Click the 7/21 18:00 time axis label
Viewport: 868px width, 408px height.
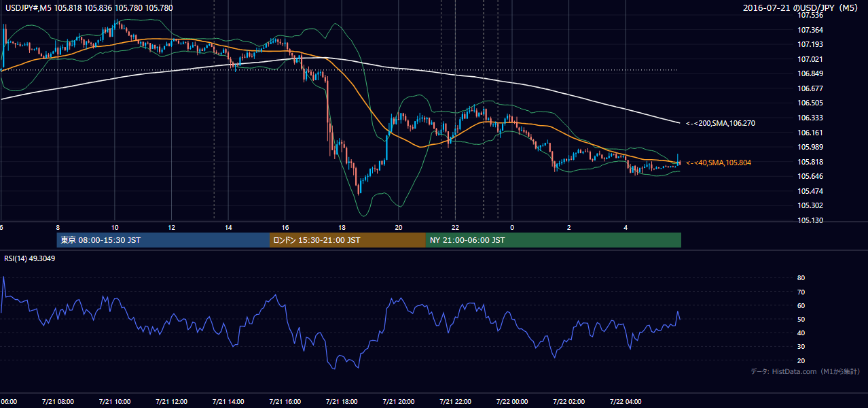click(x=342, y=402)
